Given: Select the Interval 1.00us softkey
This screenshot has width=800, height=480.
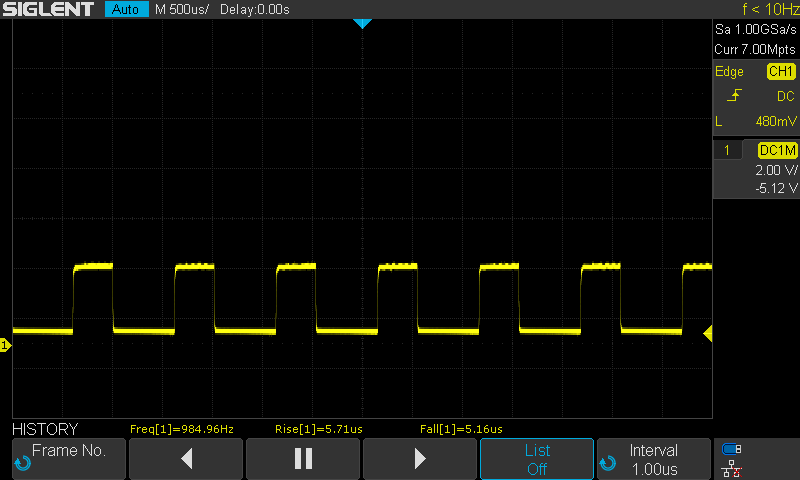Looking at the screenshot, I should click(654, 459).
